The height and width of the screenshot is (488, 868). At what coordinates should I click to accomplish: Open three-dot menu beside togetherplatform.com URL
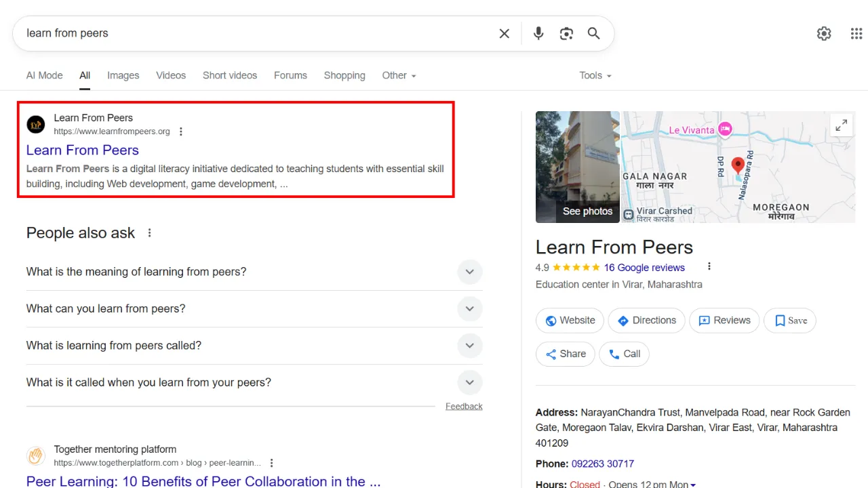tap(272, 463)
